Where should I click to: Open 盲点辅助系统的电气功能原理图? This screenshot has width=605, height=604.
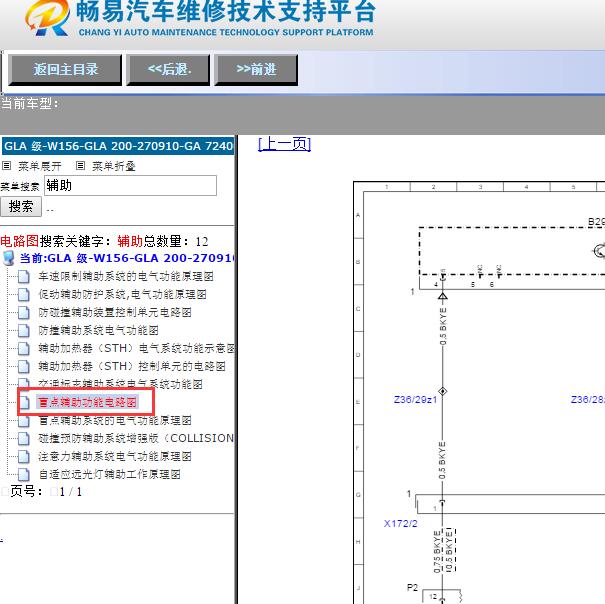tap(115, 420)
